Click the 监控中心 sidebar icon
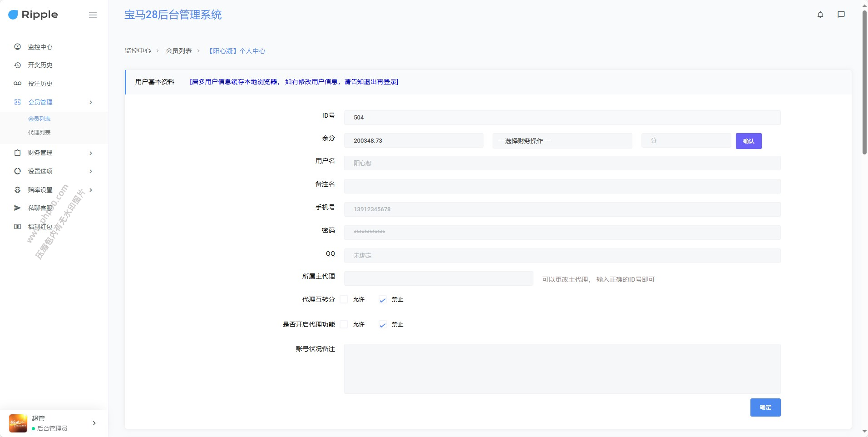This screenshot has width=868, height=437. pos(18,47)
